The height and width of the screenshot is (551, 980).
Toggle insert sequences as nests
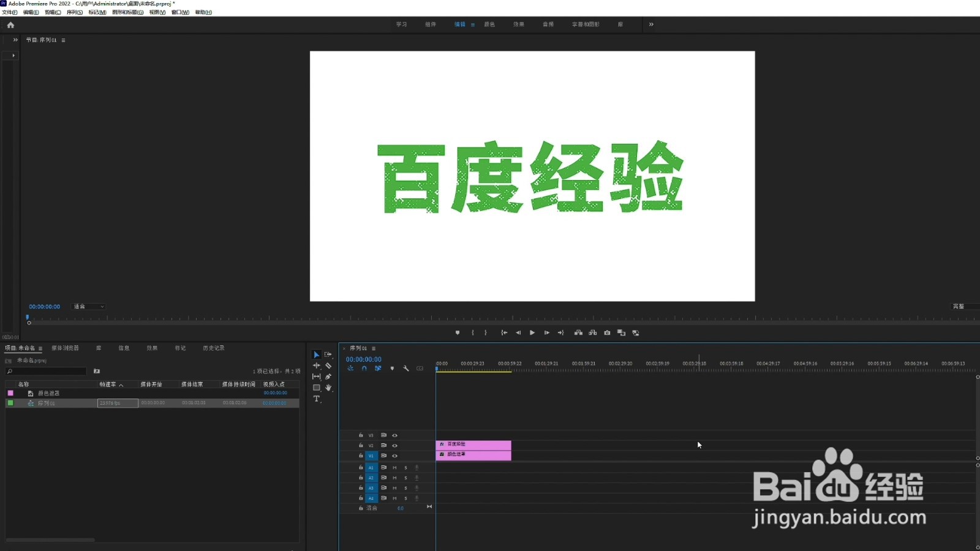pos(350,369)
